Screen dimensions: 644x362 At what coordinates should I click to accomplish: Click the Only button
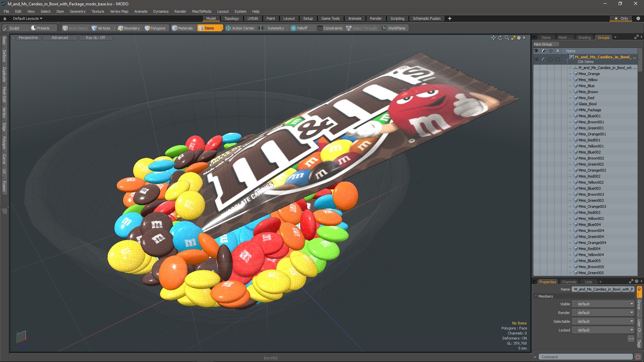point(622,18)
